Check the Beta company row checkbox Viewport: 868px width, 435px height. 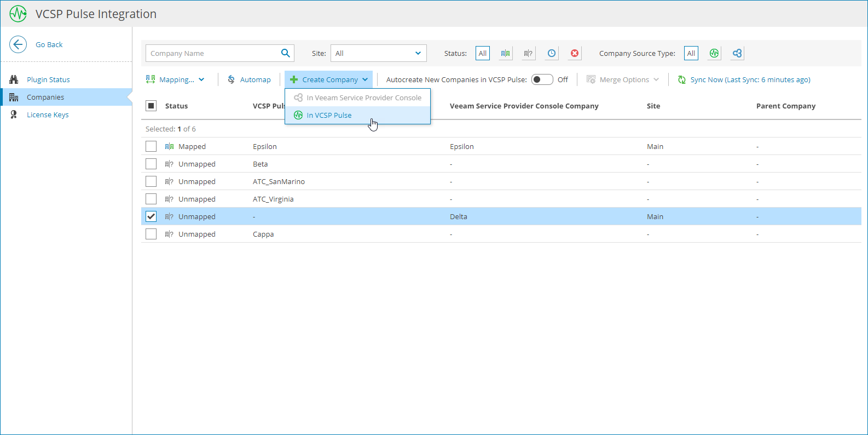click(x=151, y=164)
